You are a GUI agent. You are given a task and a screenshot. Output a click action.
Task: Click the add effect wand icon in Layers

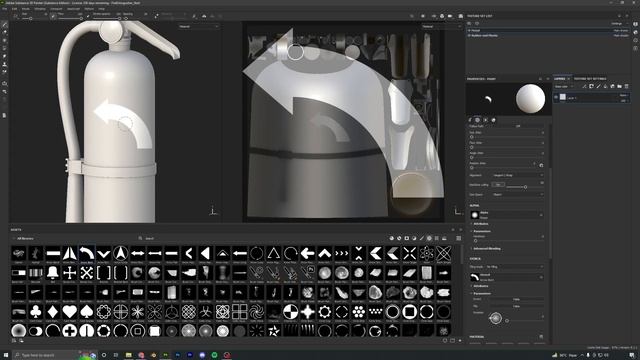(584, 87)
